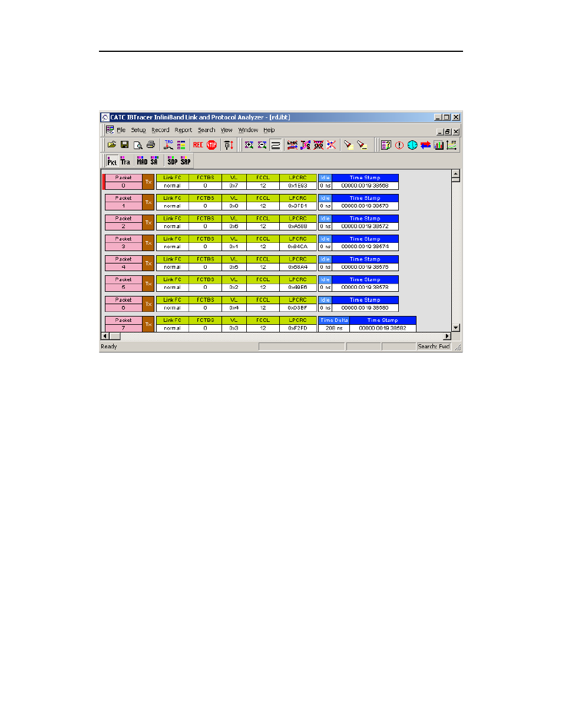Click the second flashlight Find Next icon

pos(362,145)
